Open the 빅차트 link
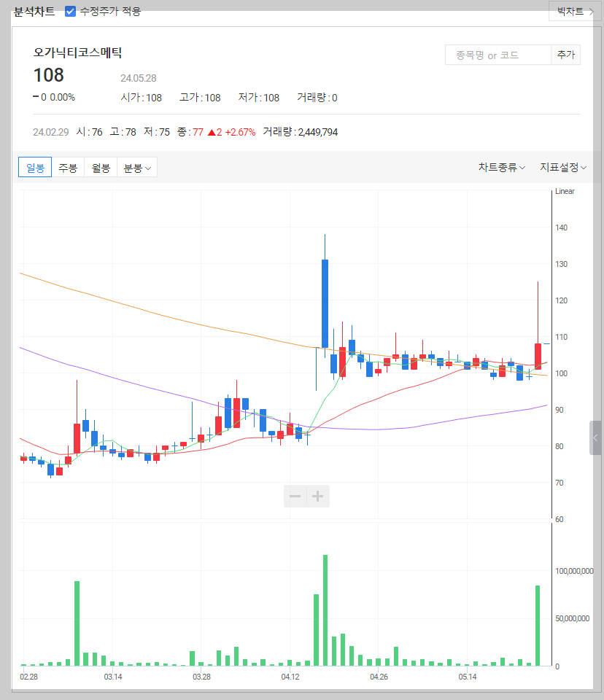Screen dimensions: 604x700 [x=576, y=11]
